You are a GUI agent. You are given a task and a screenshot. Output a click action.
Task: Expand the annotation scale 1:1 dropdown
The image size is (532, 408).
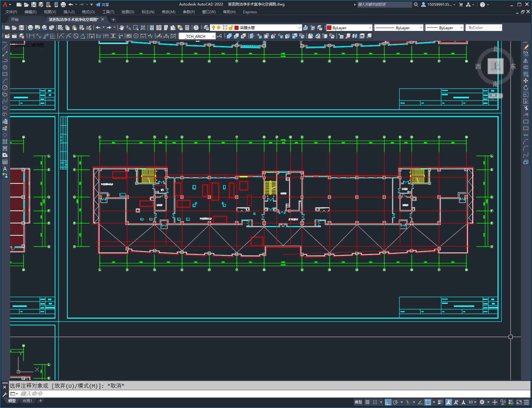[x=472, y=402]
